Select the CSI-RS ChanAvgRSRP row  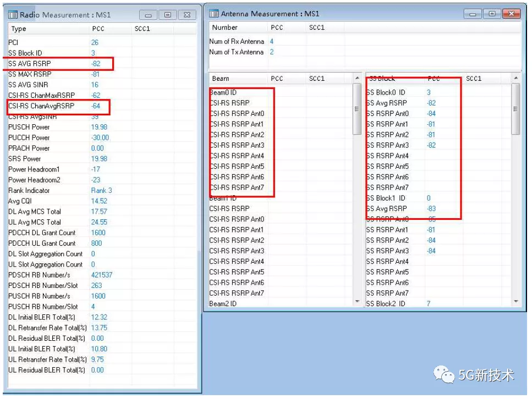point(102,106)
